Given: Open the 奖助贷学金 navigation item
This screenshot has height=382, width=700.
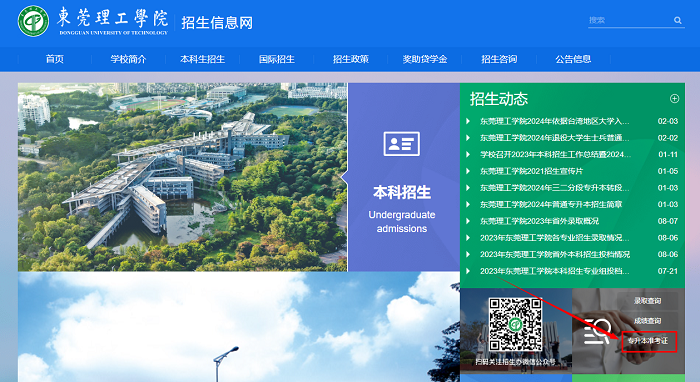Looking at the screenshot, I should coord(425,59).
